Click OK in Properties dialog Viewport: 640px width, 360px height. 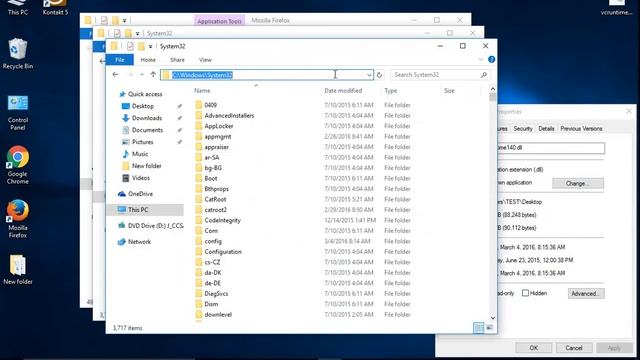[x=533, y=348]
